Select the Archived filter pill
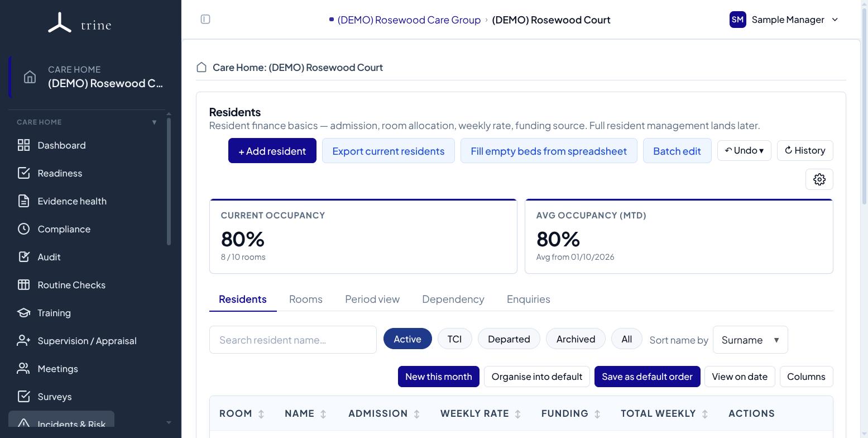The image size is (868, 438). pos(576,339)
